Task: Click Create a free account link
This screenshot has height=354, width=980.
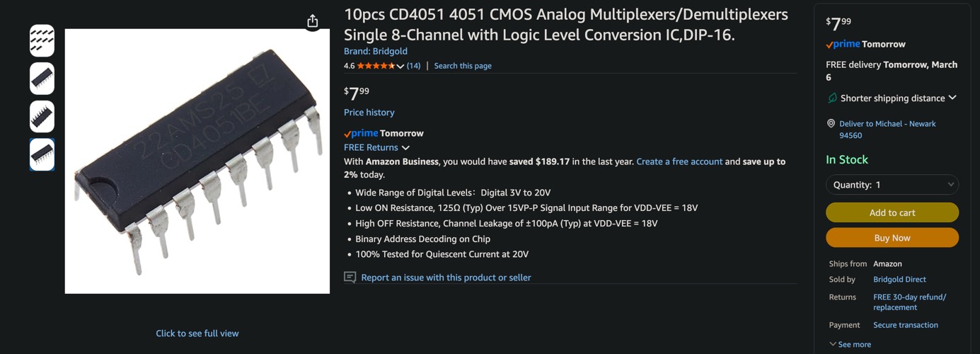Action: [679, 161]
